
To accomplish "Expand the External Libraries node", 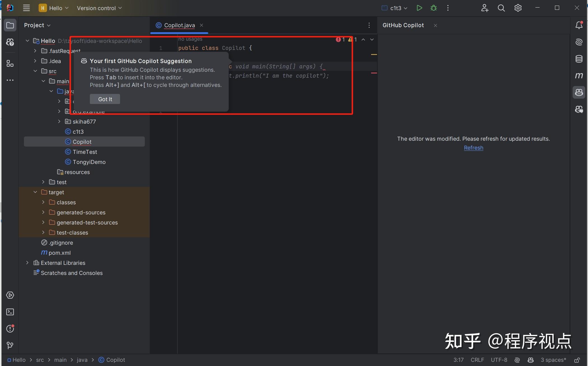I will pos(27,263).
